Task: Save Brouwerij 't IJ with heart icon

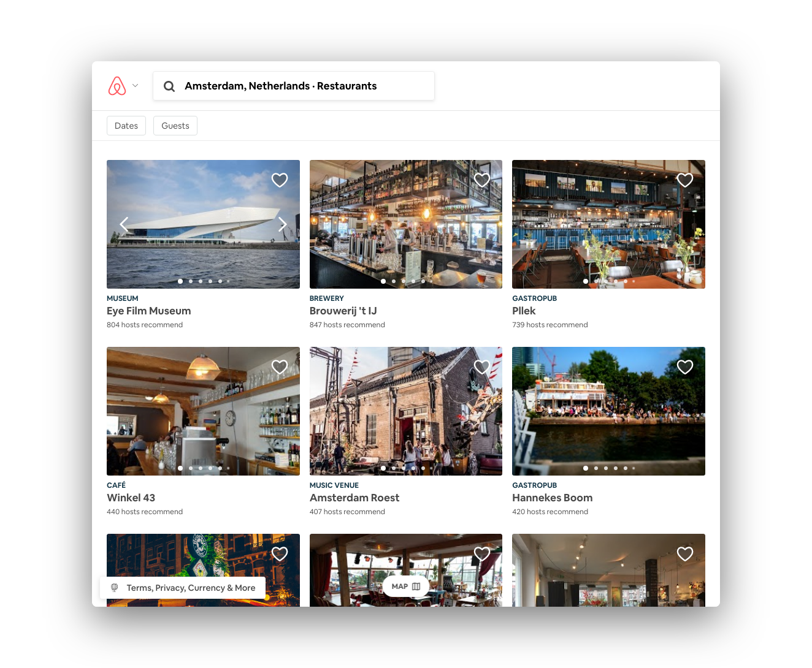Action: [x=482, y=180]
